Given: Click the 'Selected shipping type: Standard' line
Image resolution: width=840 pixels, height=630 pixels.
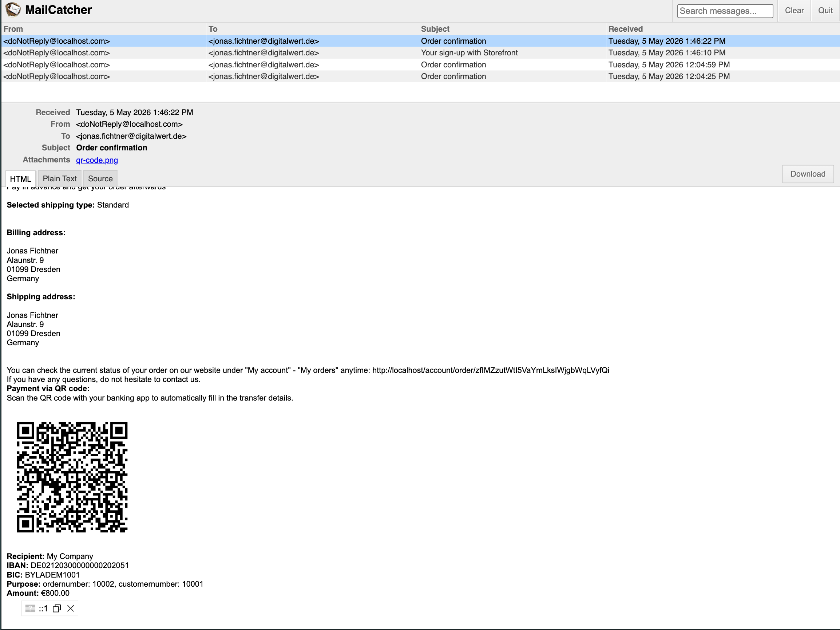Looking at the screenshot, I should pos(68,205).
